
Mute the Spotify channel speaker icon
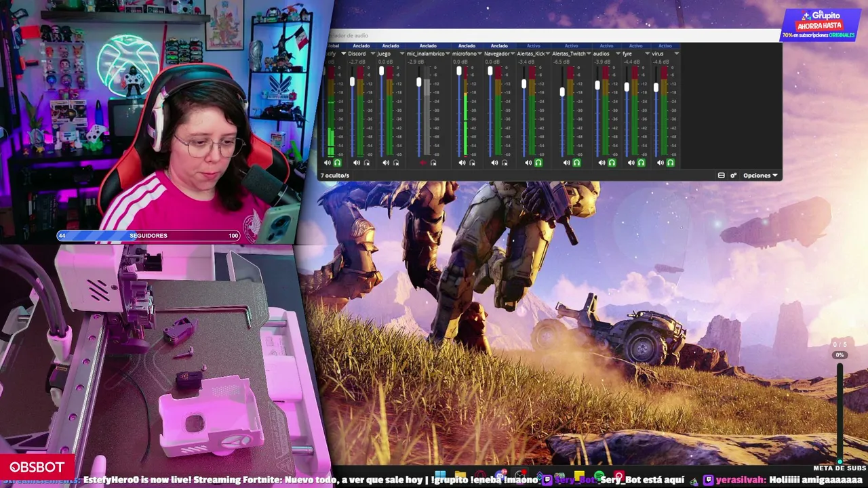[x=328, y=163]
